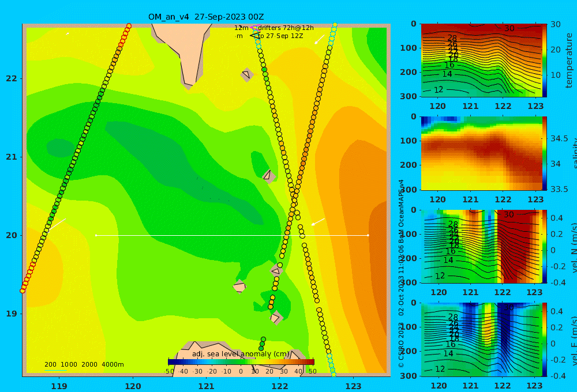The width and height of the screenshot is (577, 392).
Task: Click the "drifters 72h@12h" legend text
Action: click(x=286, y=28)
